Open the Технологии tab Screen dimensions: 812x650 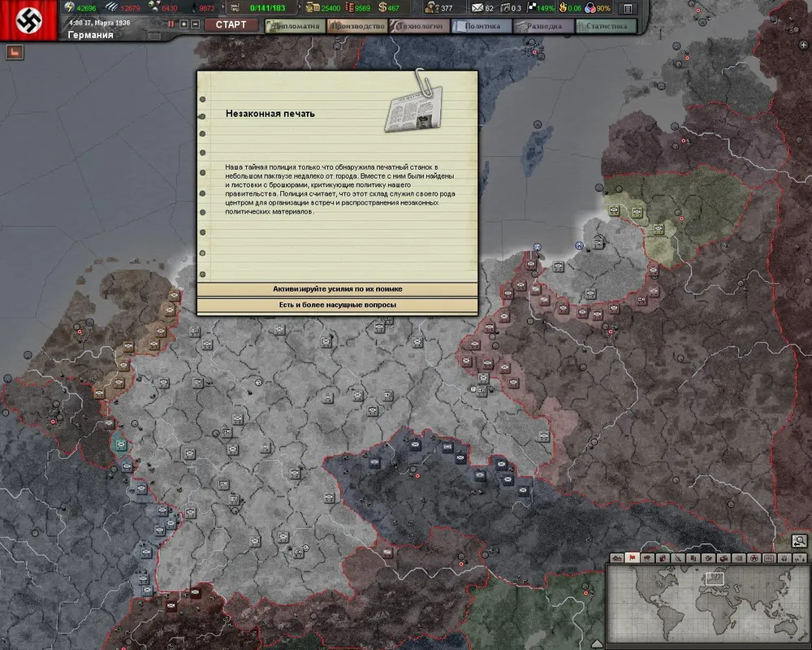click(419, 26)
